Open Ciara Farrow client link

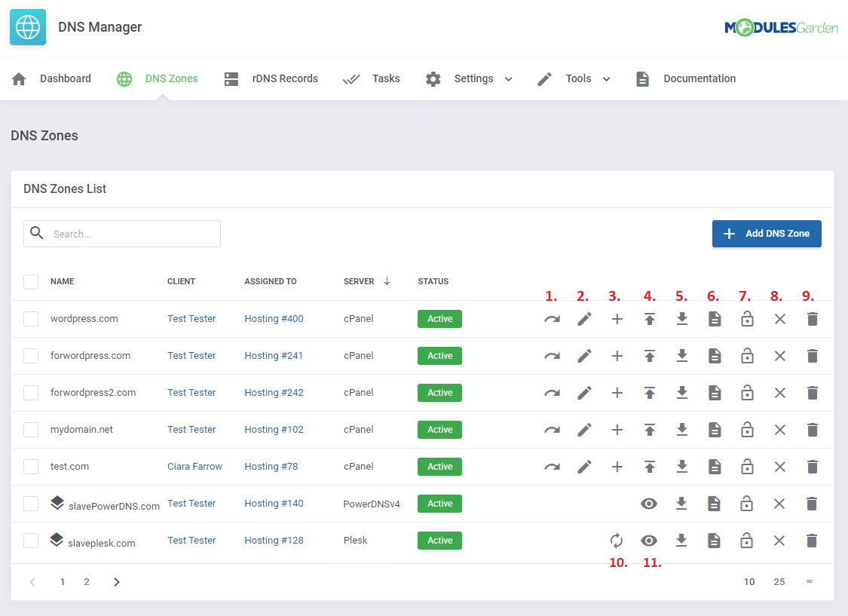pyautogui.click(x=194, y=467)
